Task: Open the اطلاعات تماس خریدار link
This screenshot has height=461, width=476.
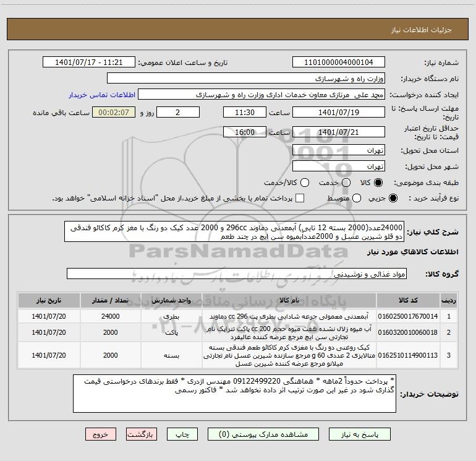Action: (102, 95)
